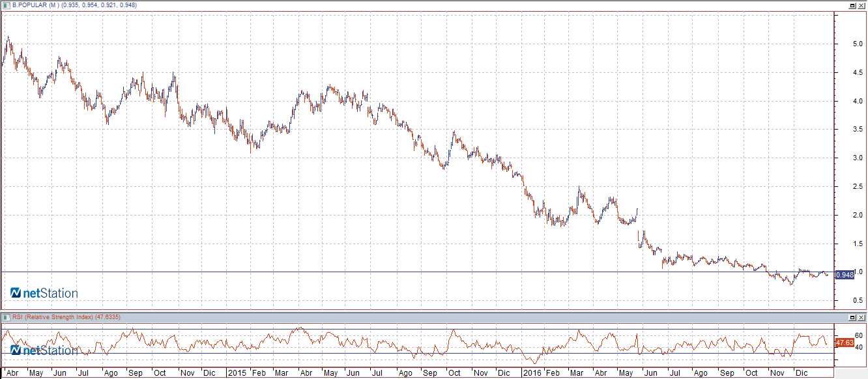Maximize the B.POPULAR price chart panel
The image size is (868, 379).
(x=852, y=5)
